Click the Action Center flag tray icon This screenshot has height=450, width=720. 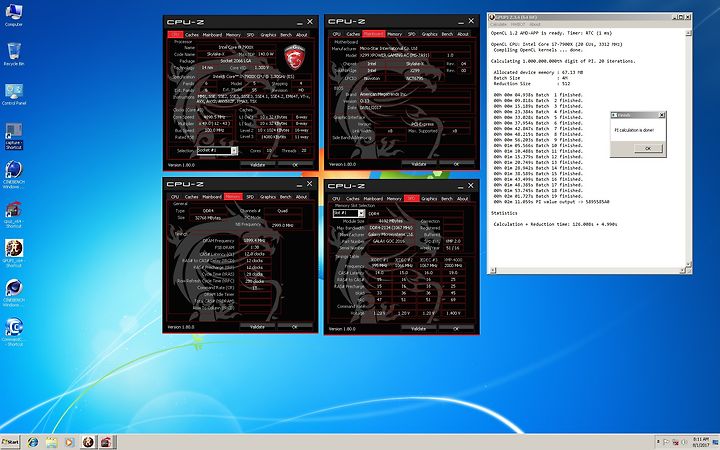tap(666, 443)
